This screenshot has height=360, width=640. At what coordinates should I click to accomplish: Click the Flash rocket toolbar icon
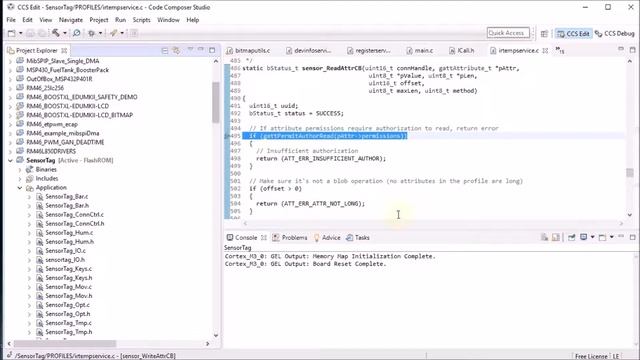pos(113,33)
